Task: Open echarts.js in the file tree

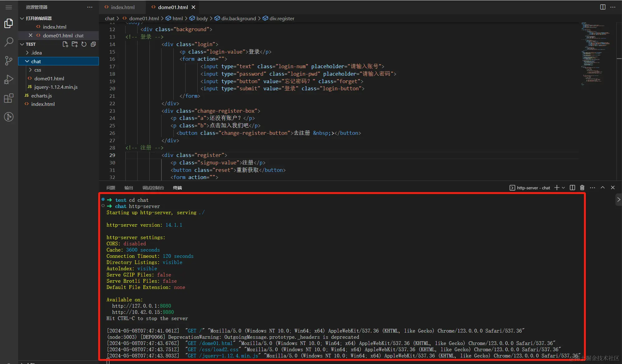Action: [41, 96]
